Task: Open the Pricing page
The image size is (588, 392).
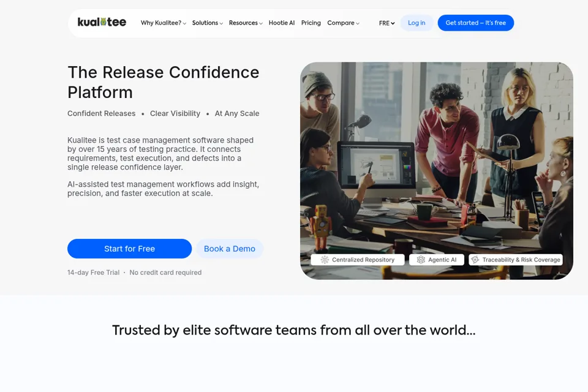Action: [311, 23]
